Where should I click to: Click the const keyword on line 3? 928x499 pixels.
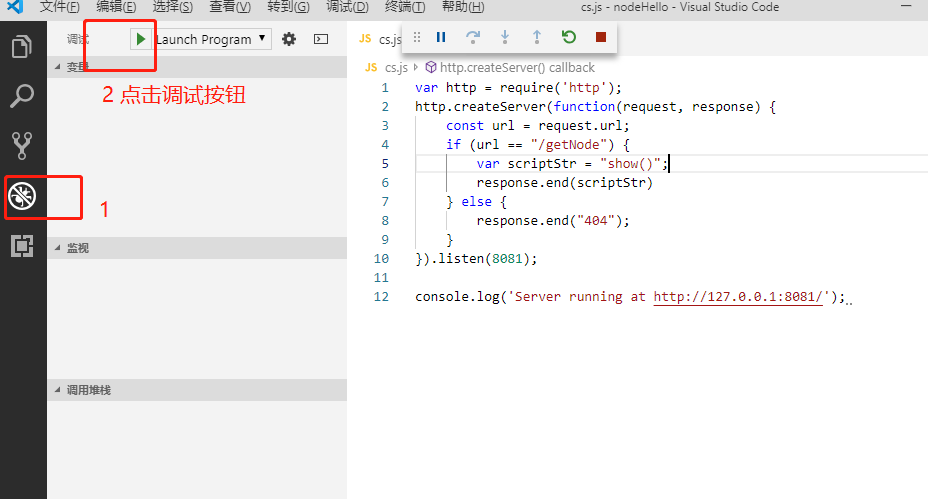pyautogui.click(x=465, y=125)
